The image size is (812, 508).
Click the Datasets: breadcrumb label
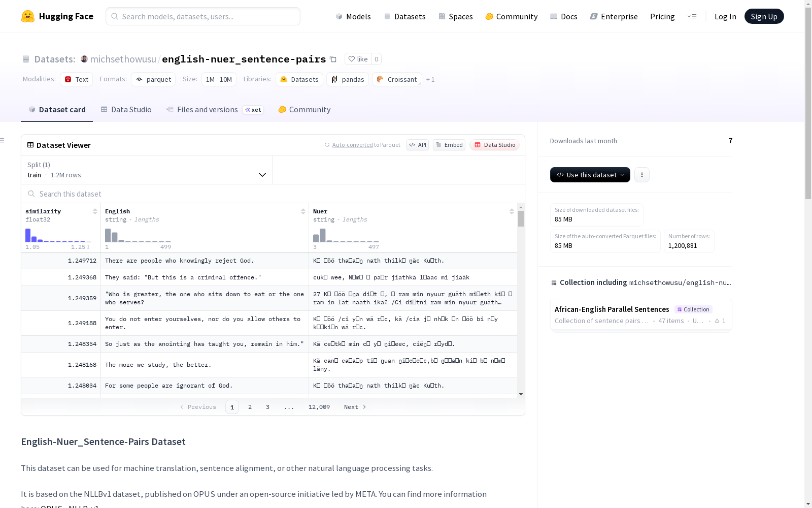[54, 59]
